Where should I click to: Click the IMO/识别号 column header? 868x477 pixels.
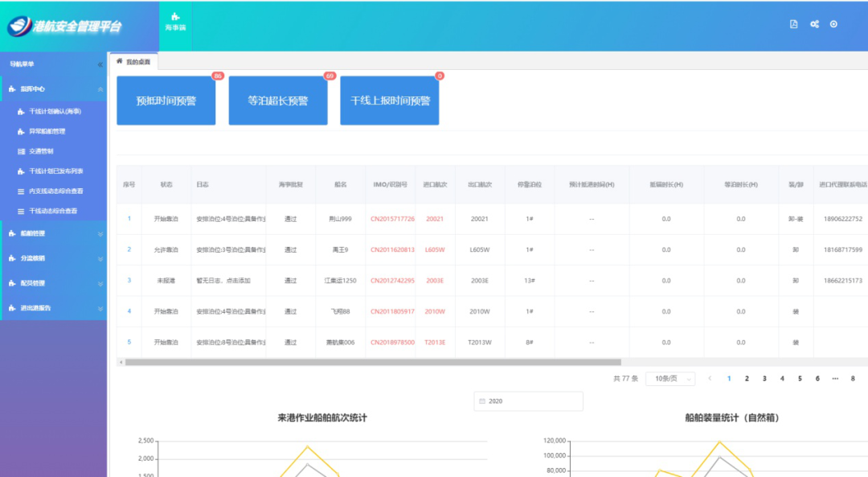tap(390, 184)
